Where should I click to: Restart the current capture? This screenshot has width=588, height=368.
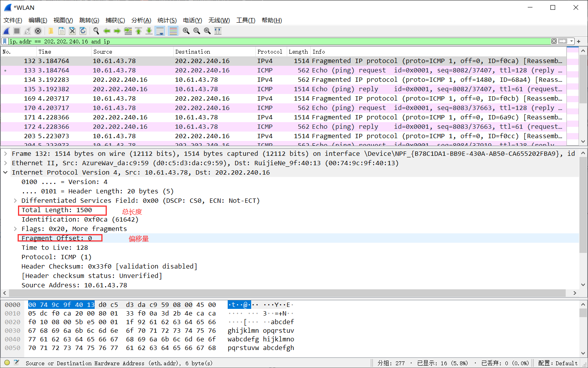click(27, 31)
